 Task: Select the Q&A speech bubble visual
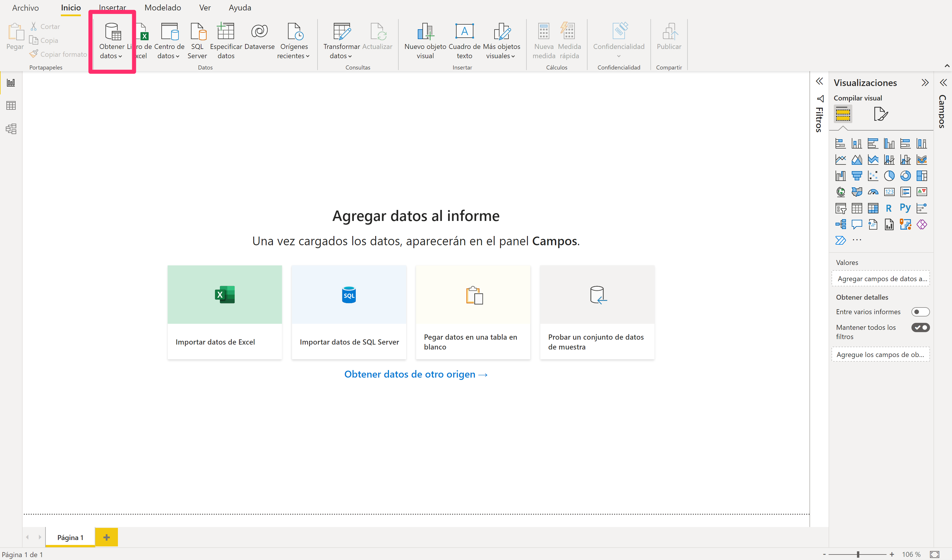(857, 224)
